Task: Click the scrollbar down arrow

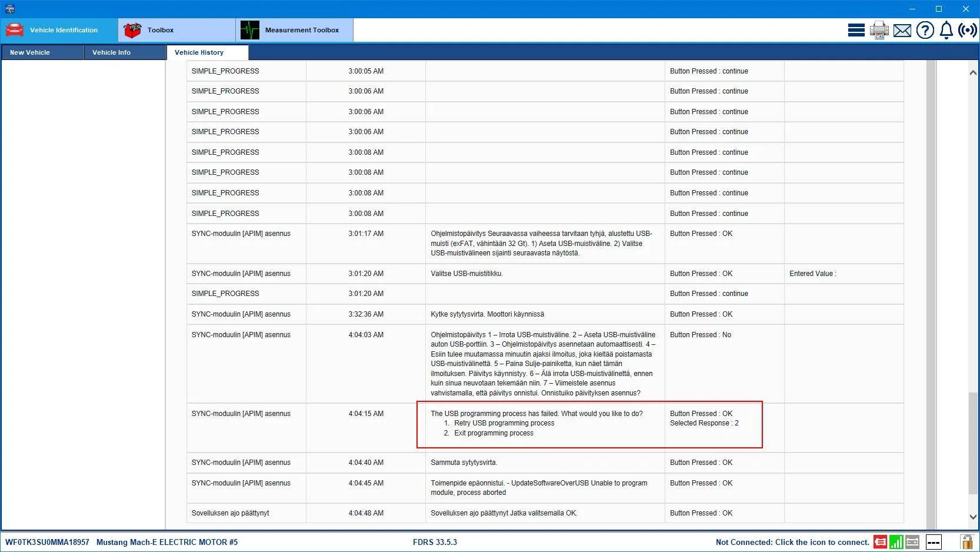Action: point(972,517)
